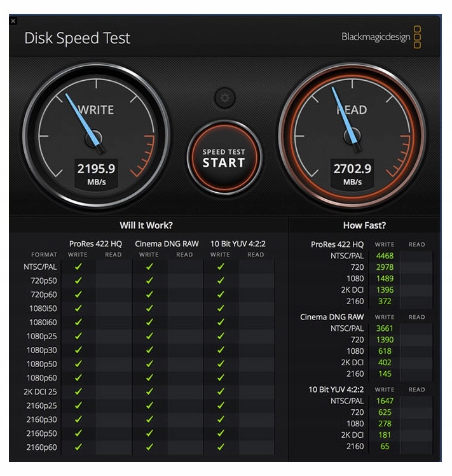Select the "Will It Work?" panel heading
This screenshot has height=476, width=452.
pos(146,225)
